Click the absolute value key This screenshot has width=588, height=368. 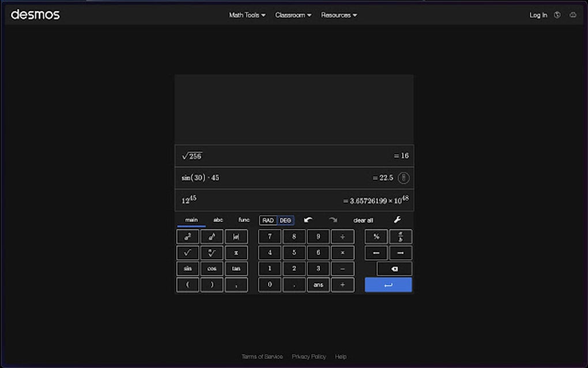pos(236,236)
